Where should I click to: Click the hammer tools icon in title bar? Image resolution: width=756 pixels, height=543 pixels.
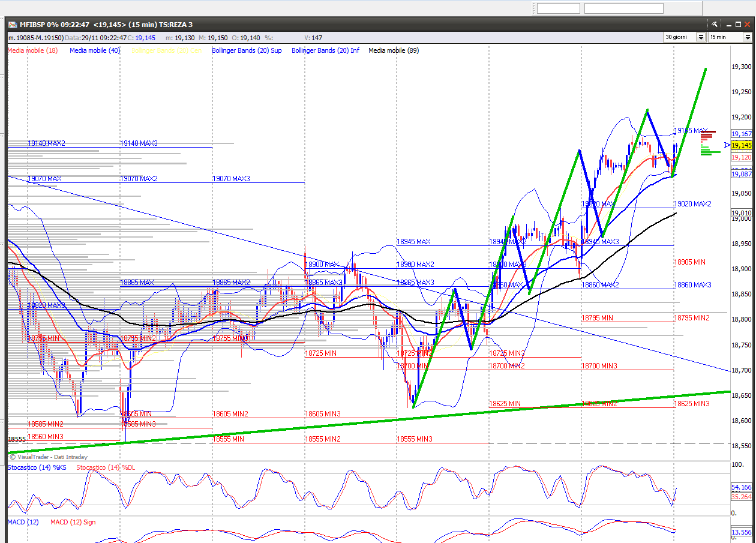click(715, 25)
